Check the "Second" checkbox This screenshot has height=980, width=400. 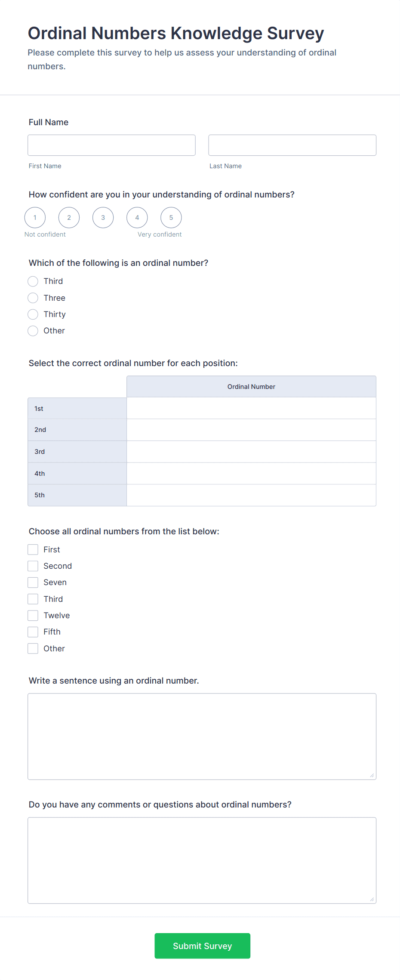coord(33,566)
